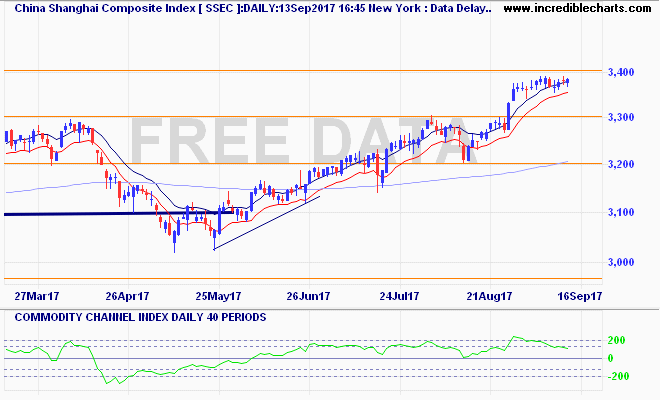Viewport: 660px width, 400px height.
Task: Select the 3,200 price axis label
Action: [x=621, y=164]
